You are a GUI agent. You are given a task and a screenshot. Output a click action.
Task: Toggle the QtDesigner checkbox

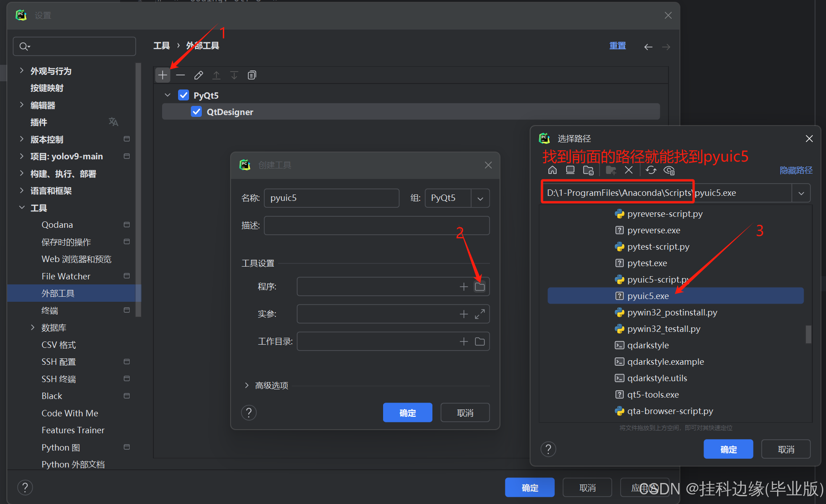click(x=196, y=112)
